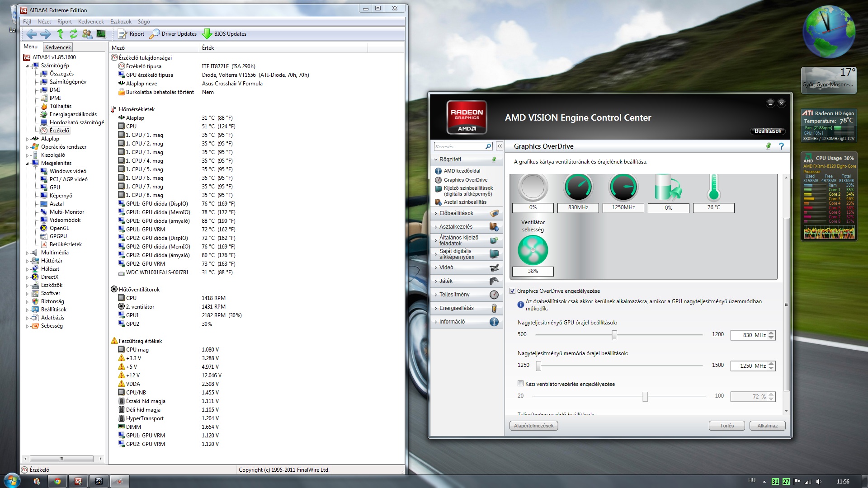Click the Back arrow in AIDA64 toolbar

coord(31,34)
